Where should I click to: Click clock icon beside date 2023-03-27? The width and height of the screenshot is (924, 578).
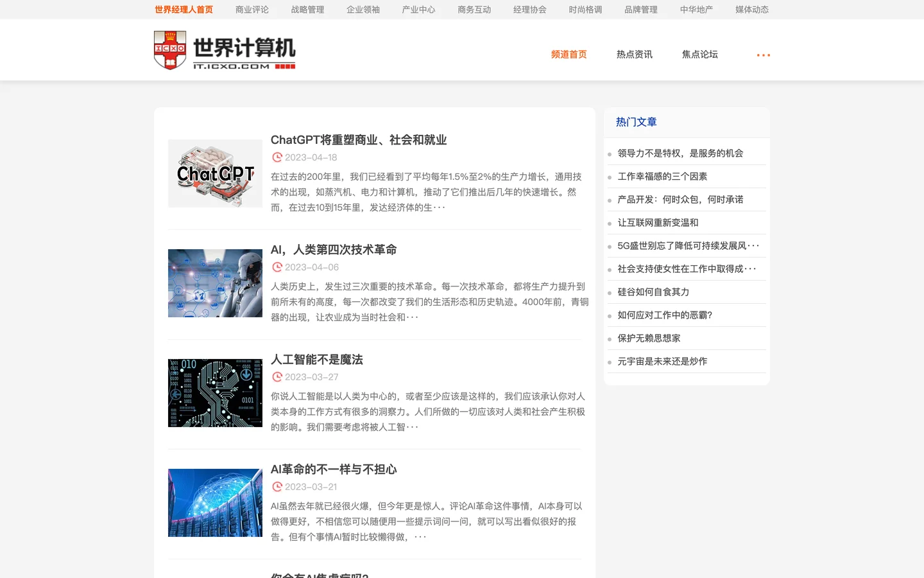coord(277,377)
